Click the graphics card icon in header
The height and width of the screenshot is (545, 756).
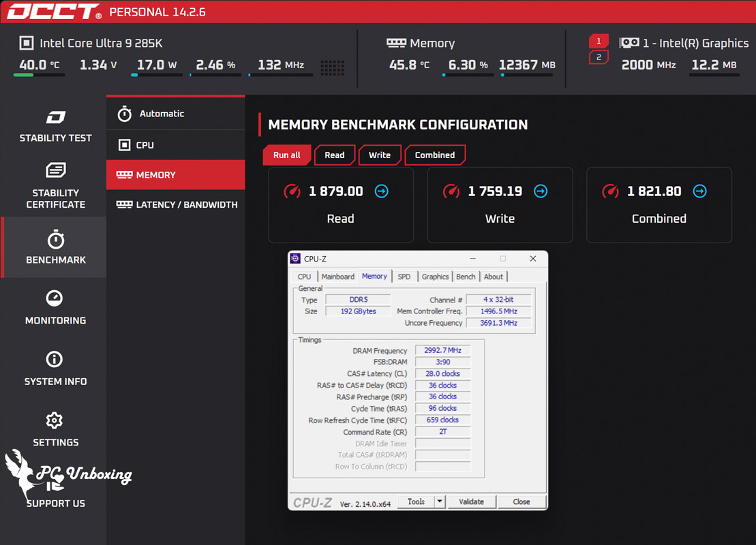[x=629, y=43]
